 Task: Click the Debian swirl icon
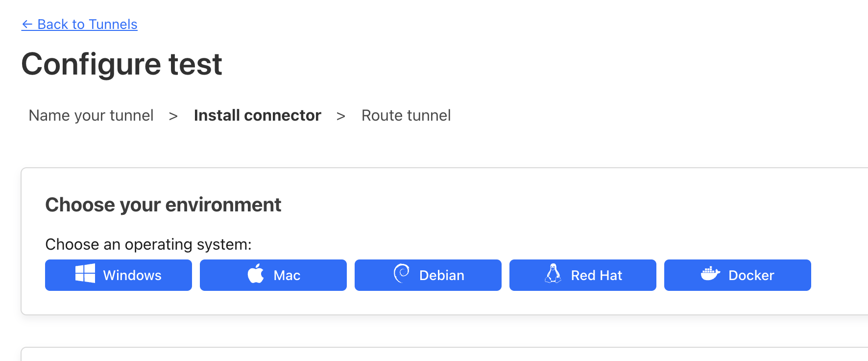[402, 273]
